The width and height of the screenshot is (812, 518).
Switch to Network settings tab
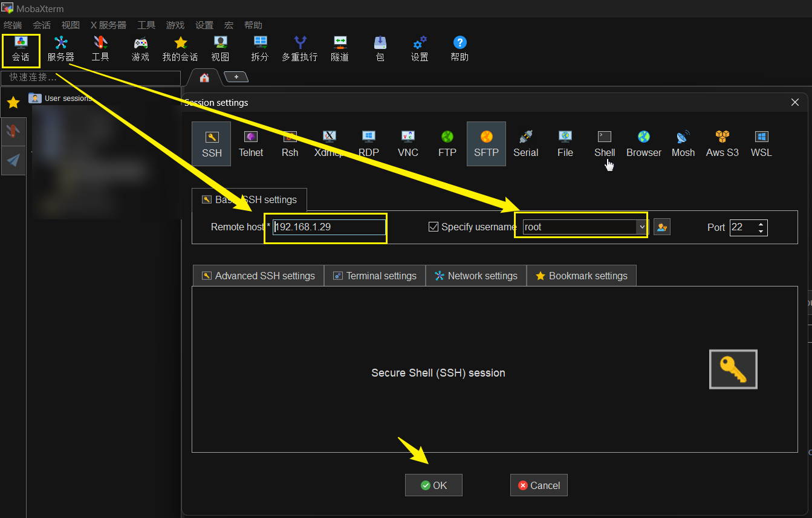point(476,276)
